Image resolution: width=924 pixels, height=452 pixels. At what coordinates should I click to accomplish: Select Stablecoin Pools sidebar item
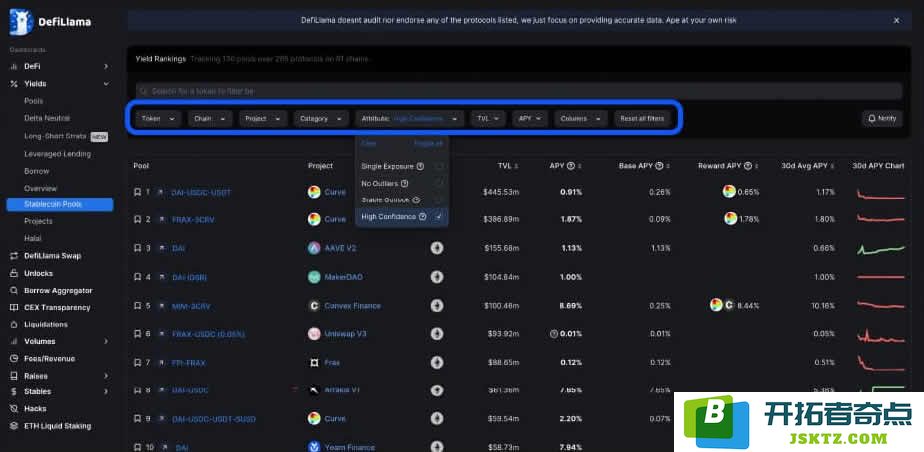click(60, 204)
